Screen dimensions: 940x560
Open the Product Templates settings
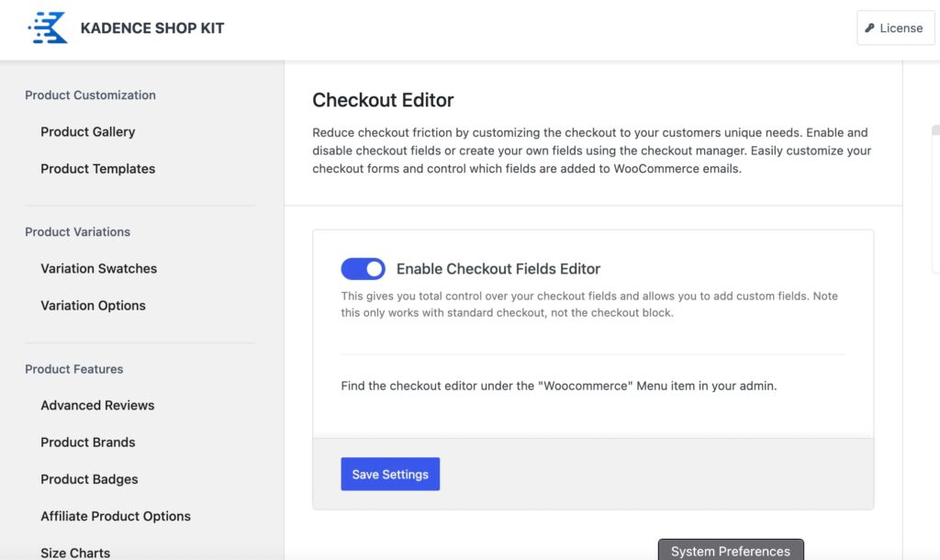tap(97, 168)
